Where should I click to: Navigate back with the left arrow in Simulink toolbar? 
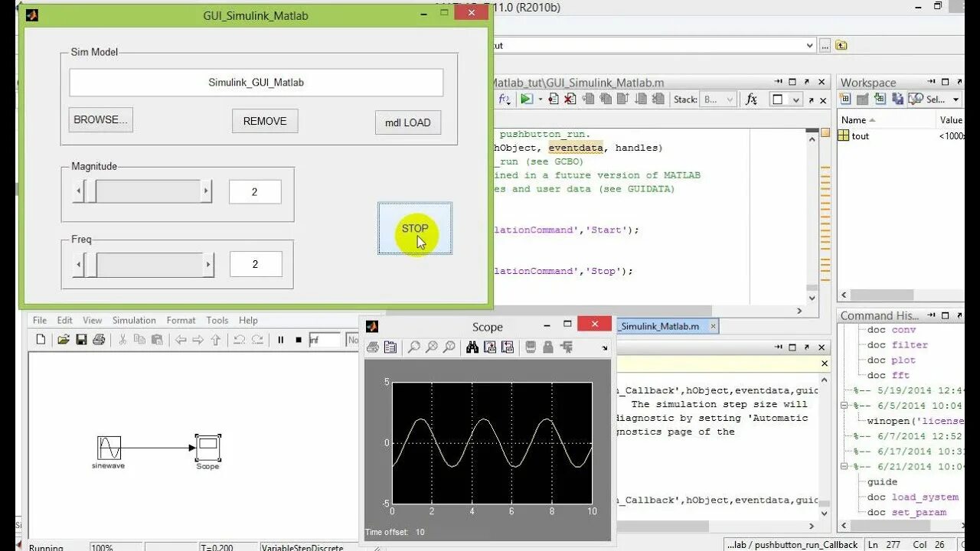coord(181,340)
